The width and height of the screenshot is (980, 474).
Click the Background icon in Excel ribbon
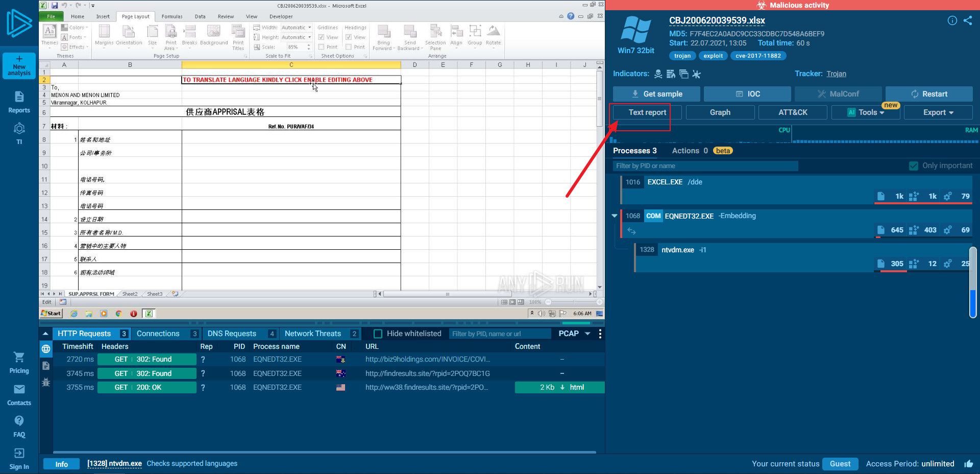[214, 36]
